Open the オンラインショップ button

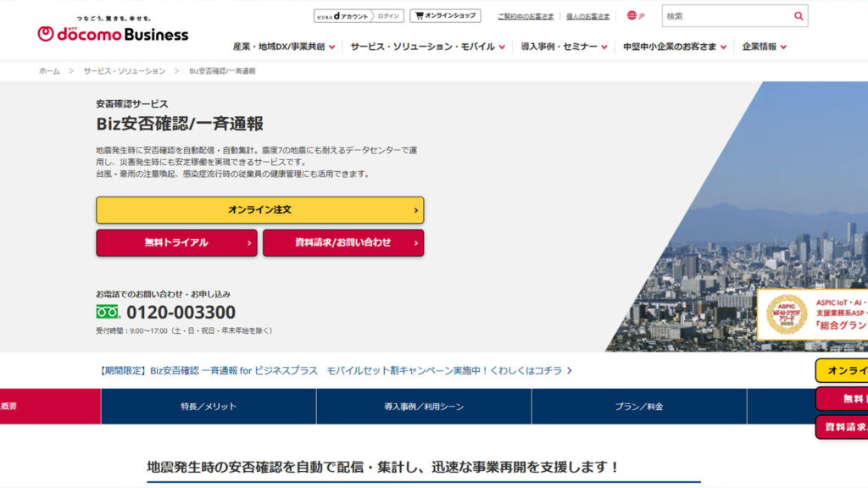coord(445,15)
